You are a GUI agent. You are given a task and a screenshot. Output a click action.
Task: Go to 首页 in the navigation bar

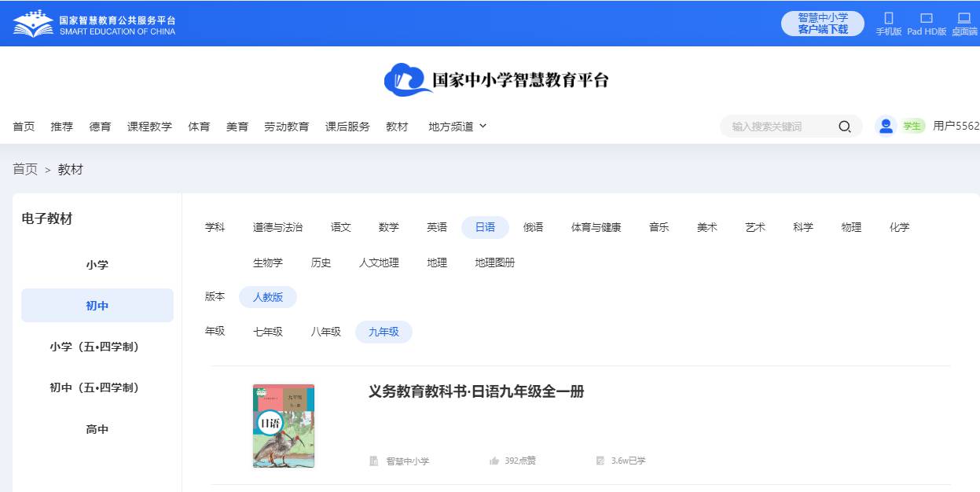point(24,127)
